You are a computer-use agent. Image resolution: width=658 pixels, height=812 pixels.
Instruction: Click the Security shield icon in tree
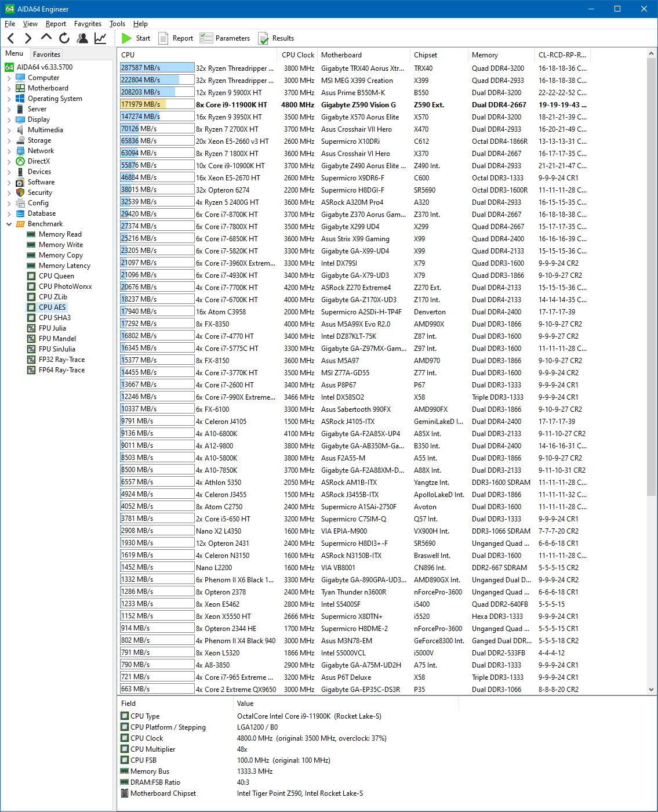coord(20,193)
